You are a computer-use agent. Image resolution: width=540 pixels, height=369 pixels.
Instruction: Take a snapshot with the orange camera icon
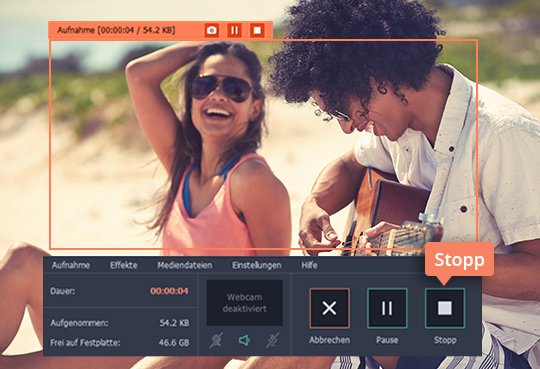pos(212,30)
